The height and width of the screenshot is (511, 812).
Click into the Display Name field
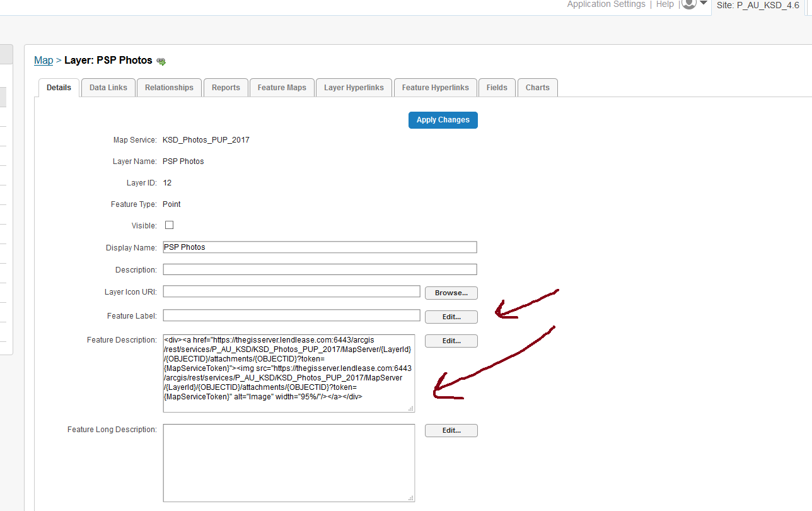coord(320,247)
